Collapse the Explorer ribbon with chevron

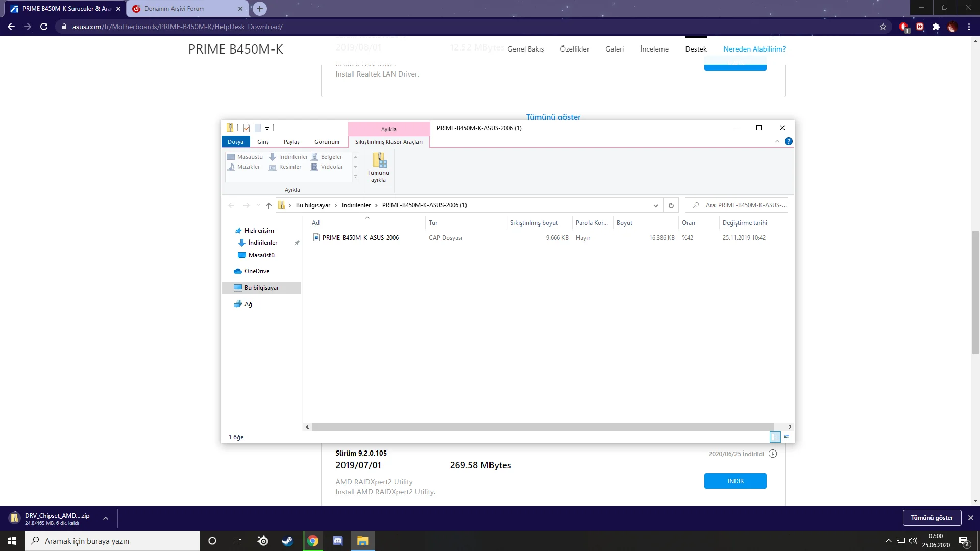777,142
